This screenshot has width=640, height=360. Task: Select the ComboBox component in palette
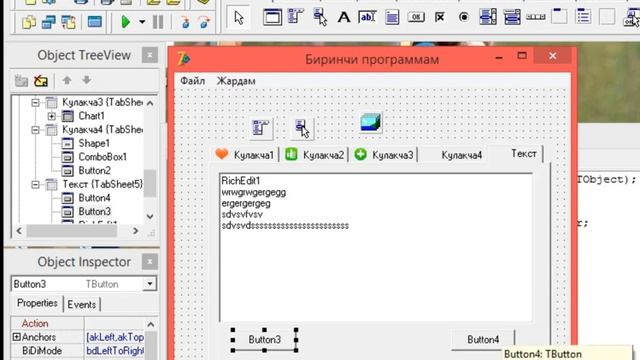tap(512, 17)
